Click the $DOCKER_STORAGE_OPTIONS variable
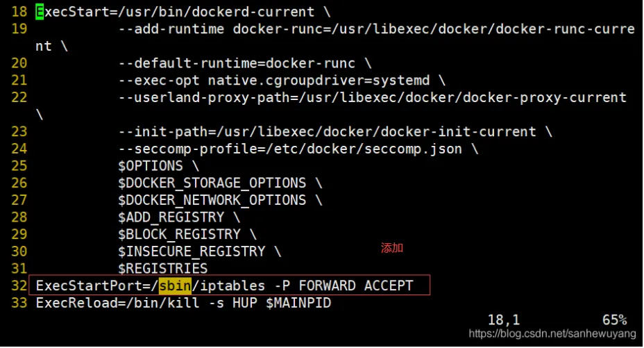Viewport: 644px width, 348px height. coord(212,183)
